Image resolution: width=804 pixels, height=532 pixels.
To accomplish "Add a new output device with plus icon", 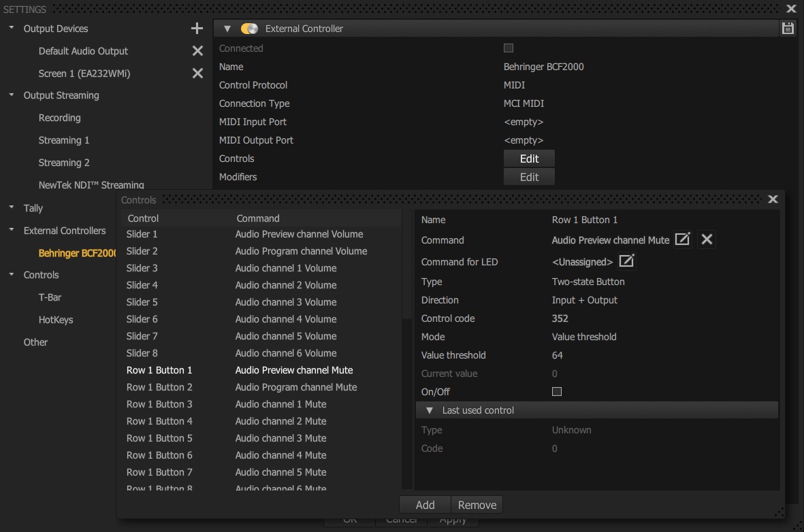I will pyautogui.click(x=197, y=29).
